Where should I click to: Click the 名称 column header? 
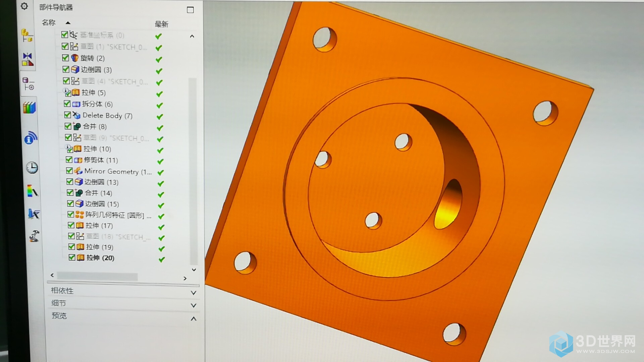coord(49,22)
